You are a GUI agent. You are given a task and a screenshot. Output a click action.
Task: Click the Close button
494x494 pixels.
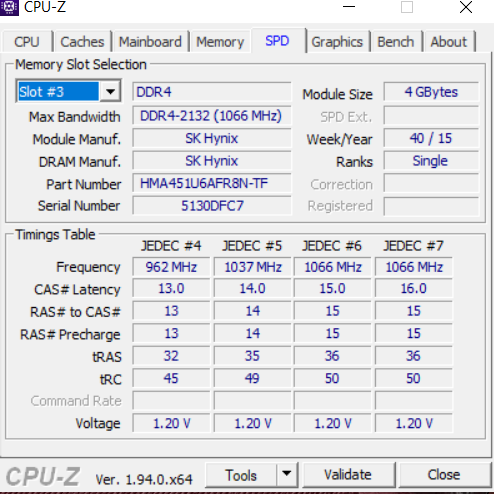pyautogui.click(x=444, y=475)
